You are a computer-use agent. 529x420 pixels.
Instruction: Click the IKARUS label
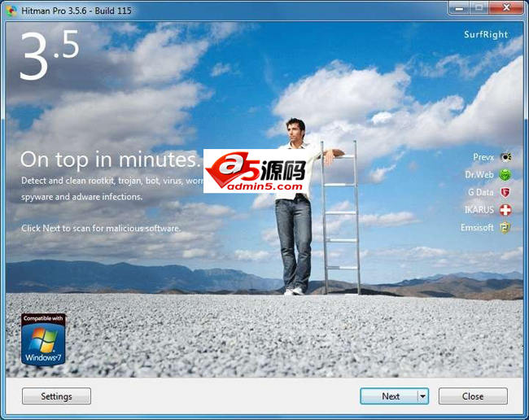[x=479, y=210]
